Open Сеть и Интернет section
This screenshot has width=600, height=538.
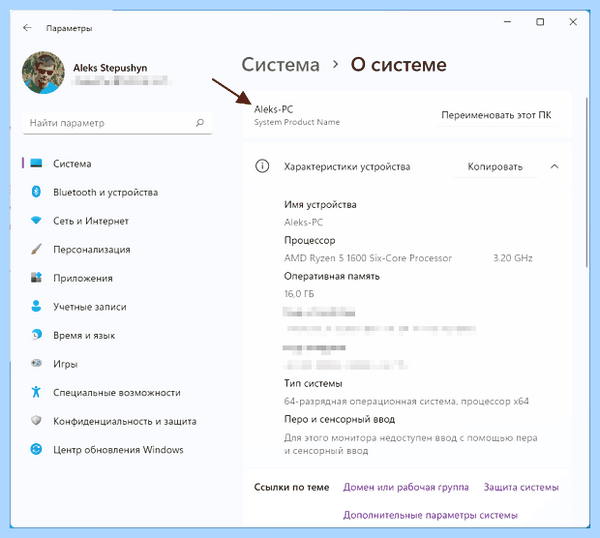(91, 221)
